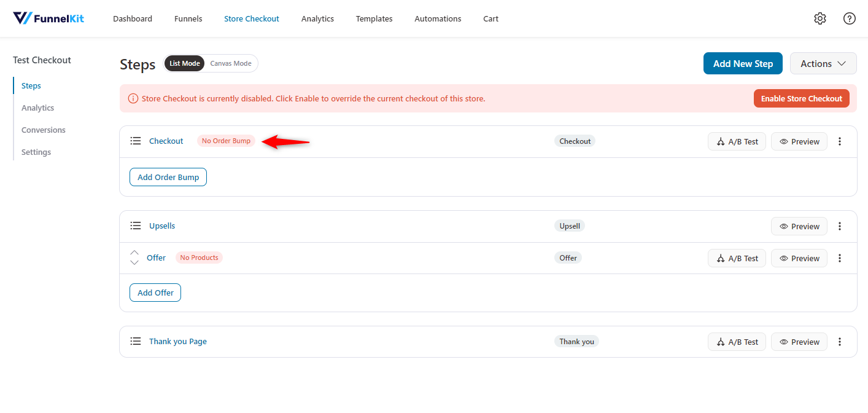Click the gray Upsell type tag
The width and height of the screenshot is (868, 413).
[570, 226]
